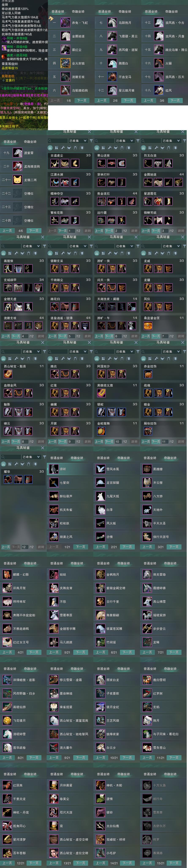Expand 已收集 dropdown above the 耀华 set
This screenshot has height=868, width=188.
click(x=31, y=457)
